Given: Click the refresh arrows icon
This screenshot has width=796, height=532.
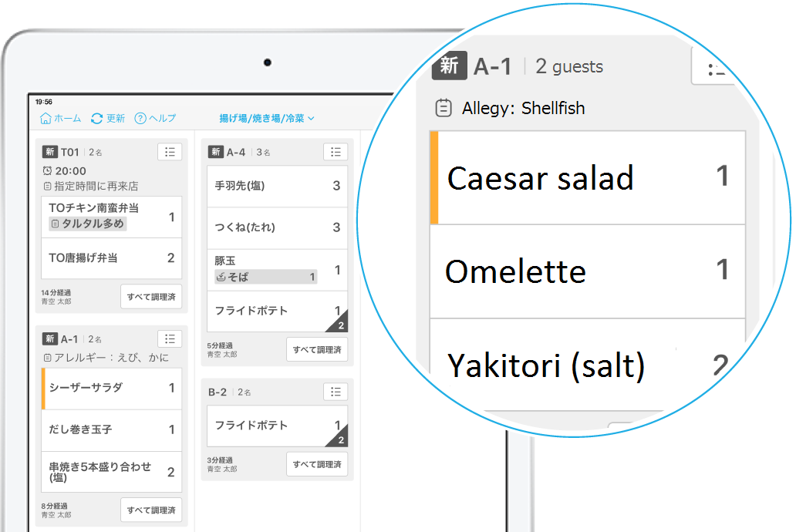Looking at the screenshot, I should coord(96,119).
